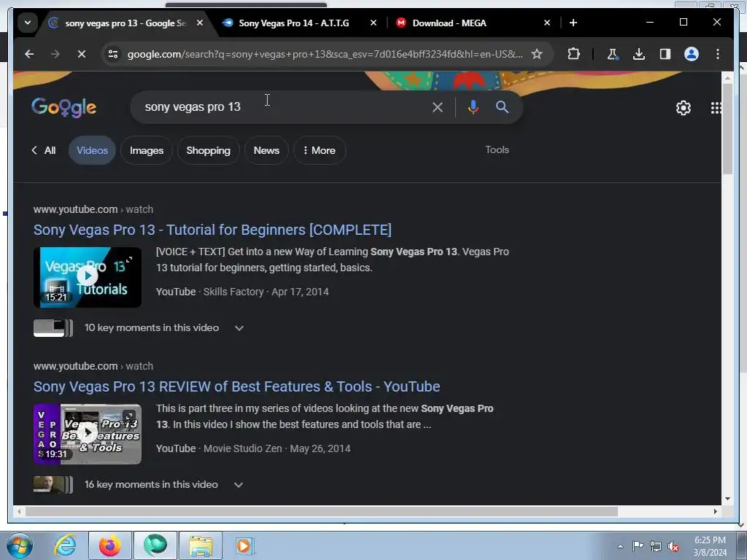This screenshot has height=560, width=747.
Task: Go back to the previous page
Action: coord(29,54)
